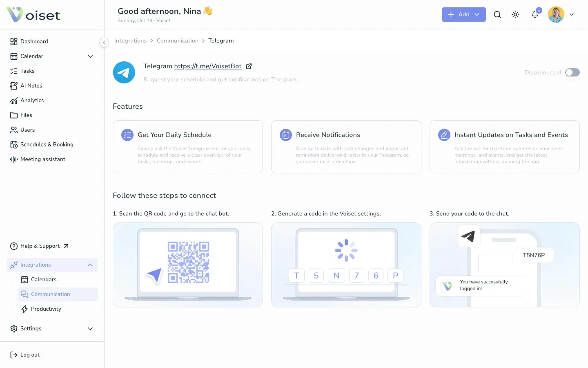Click the Get Your Daily Schedule icon
The width and height of the screenshot is (588, 368).
127,135
